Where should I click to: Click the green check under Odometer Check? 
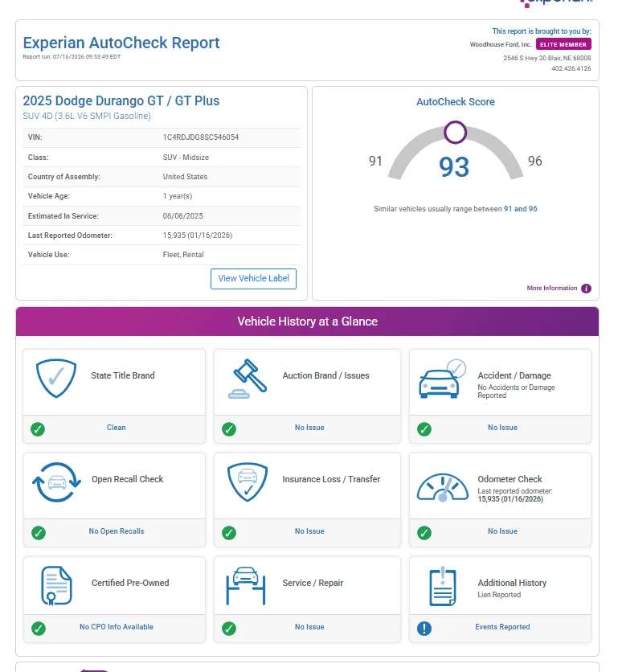coord(424,533)
